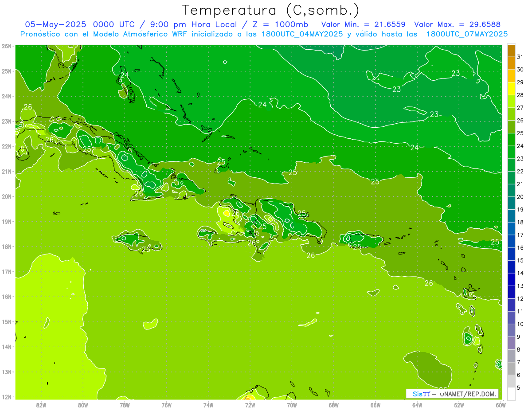
Task: Click the 76W longitude label
Action: click(167, 405)
